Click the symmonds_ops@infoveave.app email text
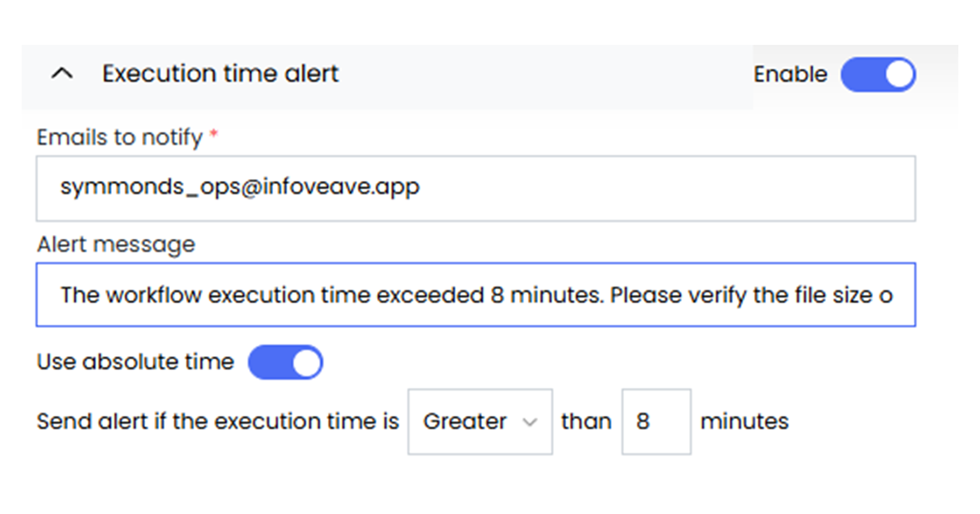980x514 pixels. pyautogui.click(x=240, y=187)
